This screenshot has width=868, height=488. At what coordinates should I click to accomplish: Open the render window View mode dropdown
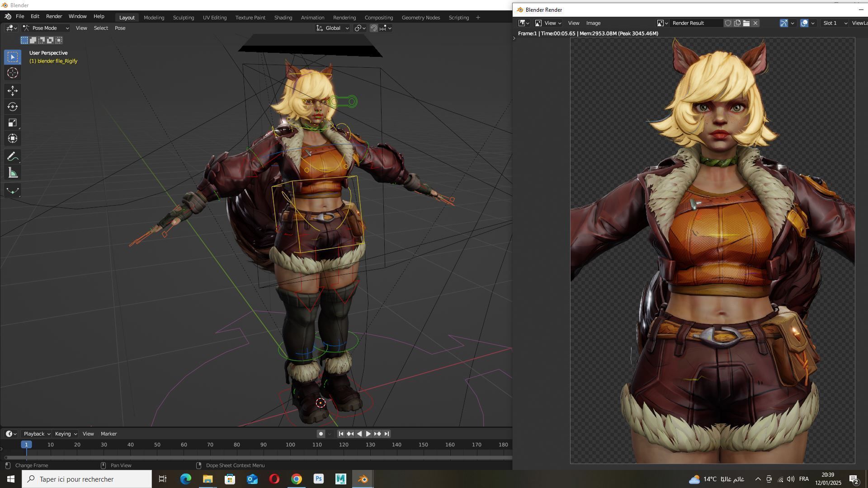[548, 23]
